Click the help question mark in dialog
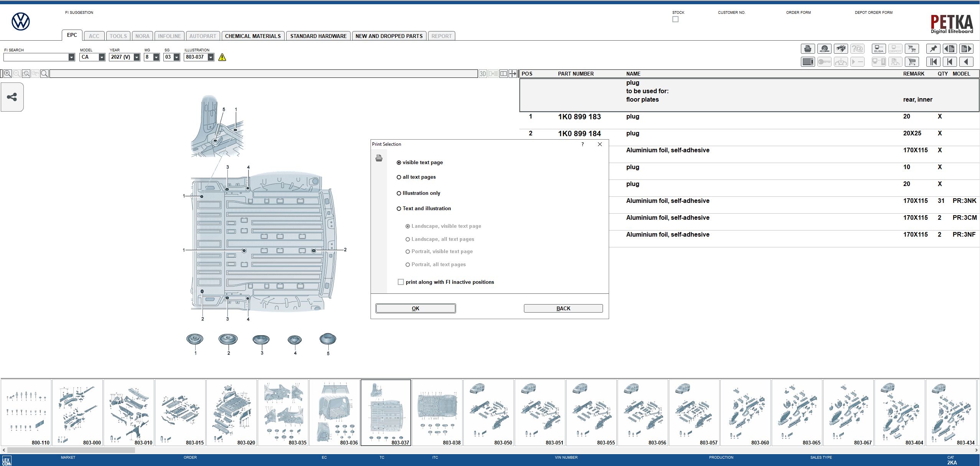The image size is (980, 466). click(582, 144)
